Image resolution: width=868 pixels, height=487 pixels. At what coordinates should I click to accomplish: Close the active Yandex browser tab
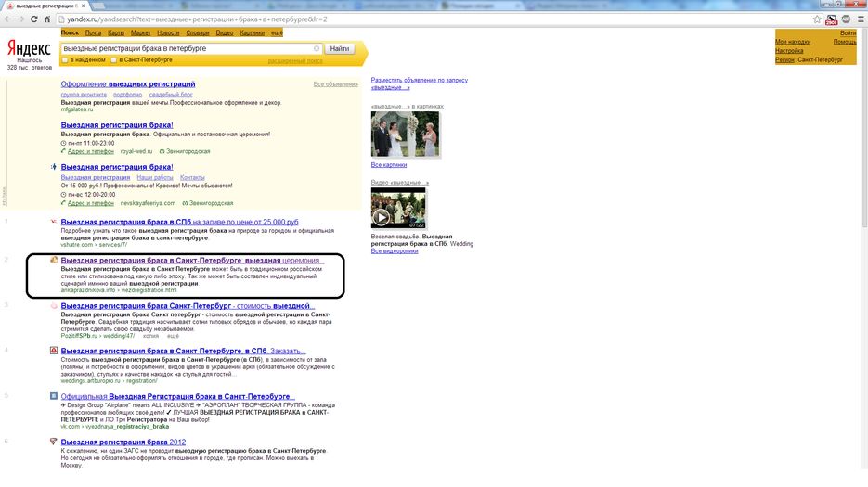coord(84,6)
